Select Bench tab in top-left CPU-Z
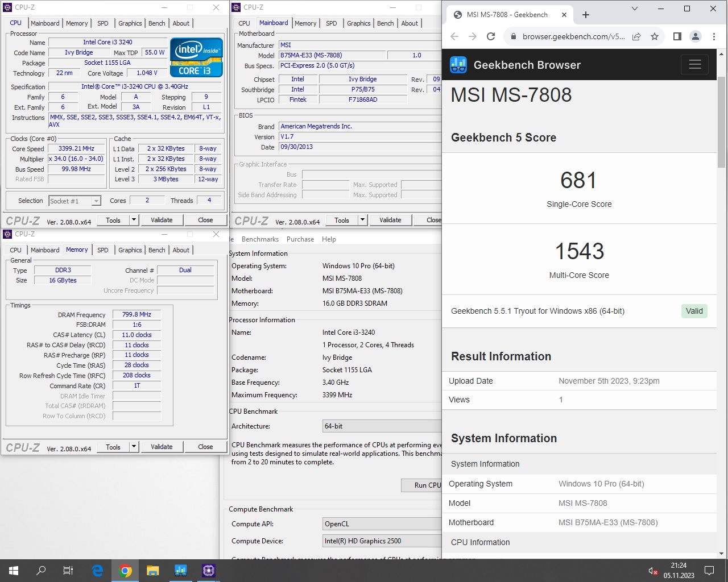Image resolution: width=728 pixels, height=582 pixels. [156, 23]
